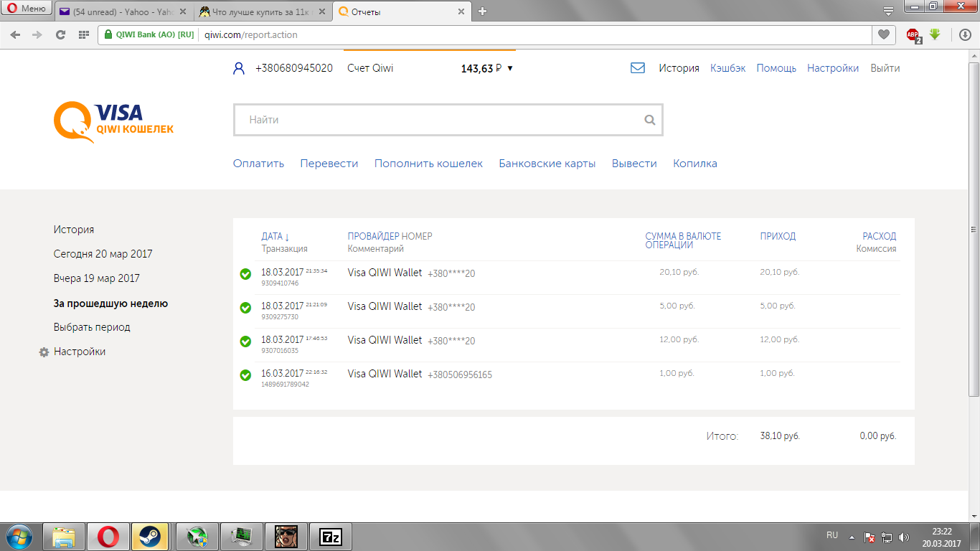Open the Помощь help page

point(776,68)
